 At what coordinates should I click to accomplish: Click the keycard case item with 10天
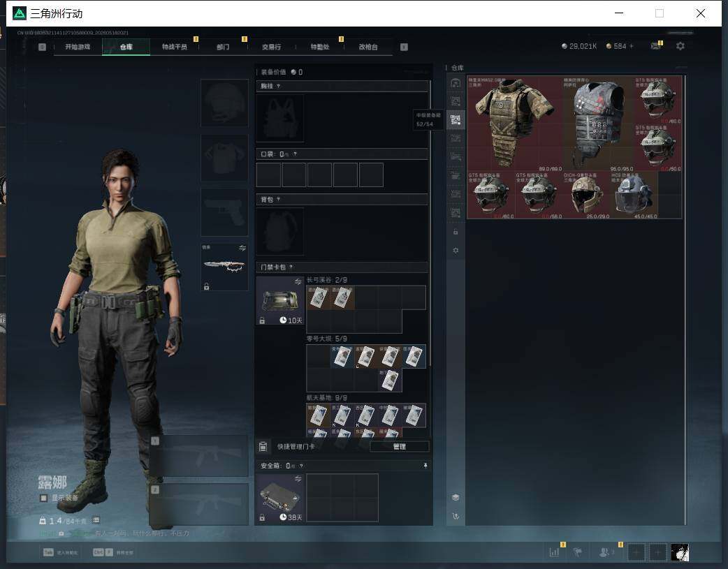click(x=280, y=301)
